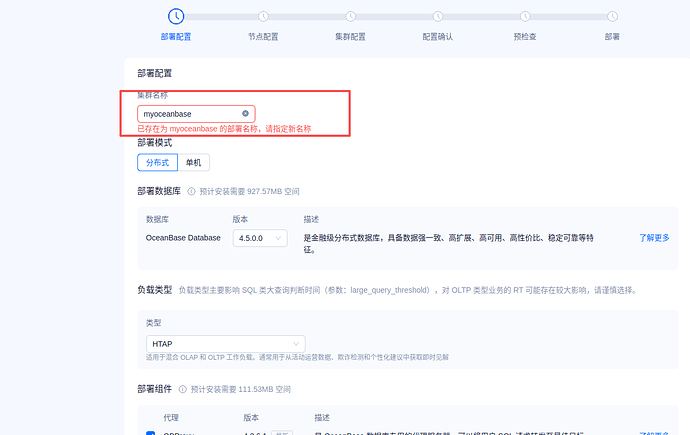Click the 了解更多 link for OceanBase Database
690x435 pixels.
tap(654, 238)
